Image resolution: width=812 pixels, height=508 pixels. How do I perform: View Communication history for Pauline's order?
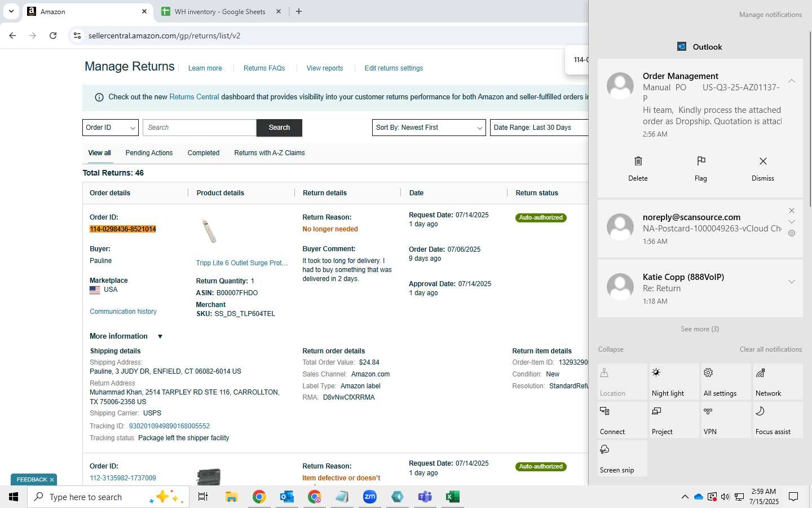point(123,312)
